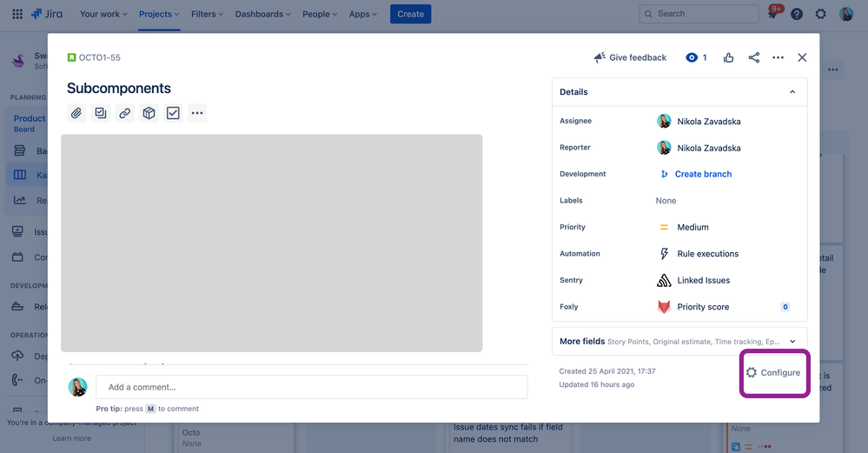Screen dimensions: 868x453
Task: Change Reporter Nikola Zavadska
Action: pyautogui.click(x=699, y=148)
